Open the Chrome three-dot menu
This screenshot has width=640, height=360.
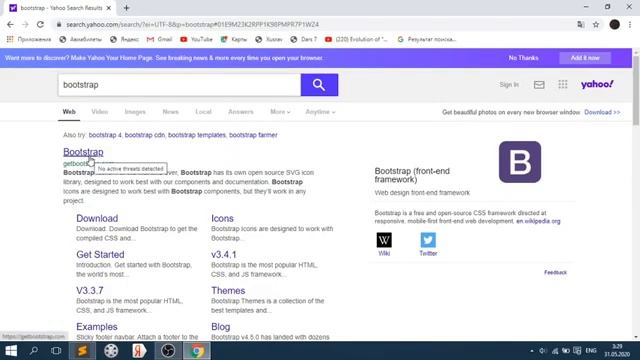point(630,24)
